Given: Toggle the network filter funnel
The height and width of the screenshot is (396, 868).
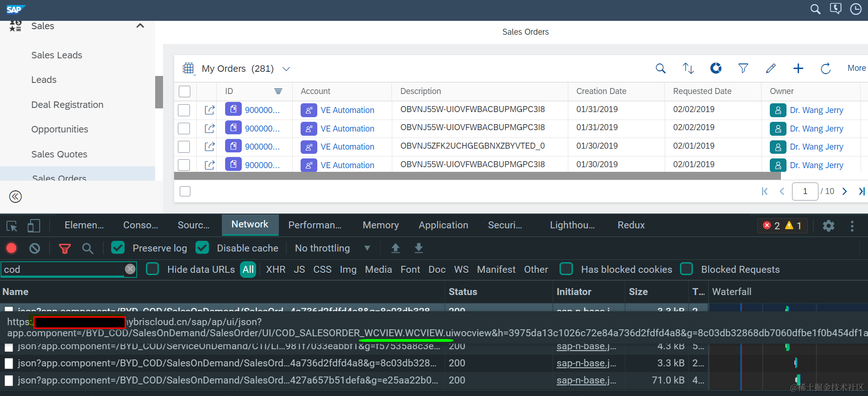Looking at the screenshot, I should tap(65, 249).
